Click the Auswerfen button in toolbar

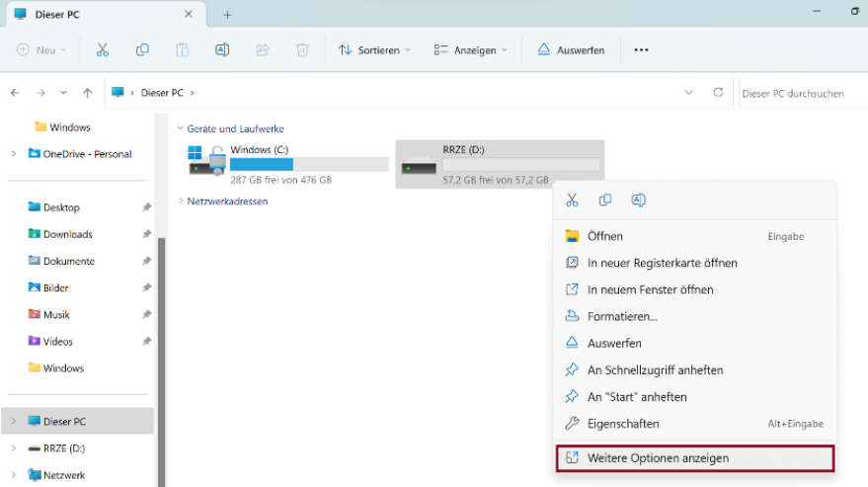tap(571, 49)
